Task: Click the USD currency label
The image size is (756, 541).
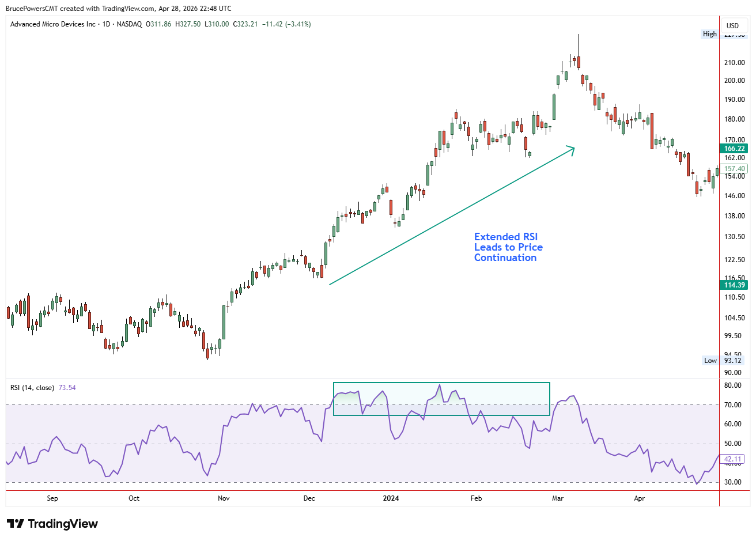Action: tap(732, 25)
